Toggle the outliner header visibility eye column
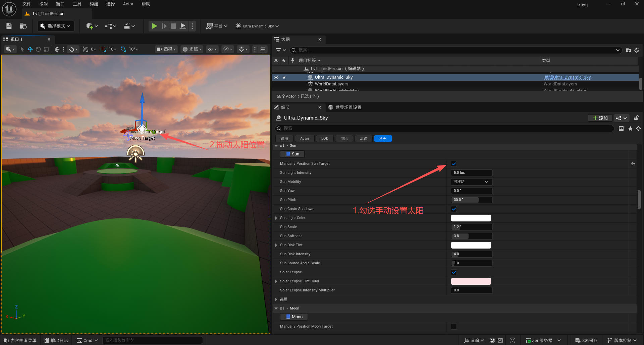 point(276,61)
